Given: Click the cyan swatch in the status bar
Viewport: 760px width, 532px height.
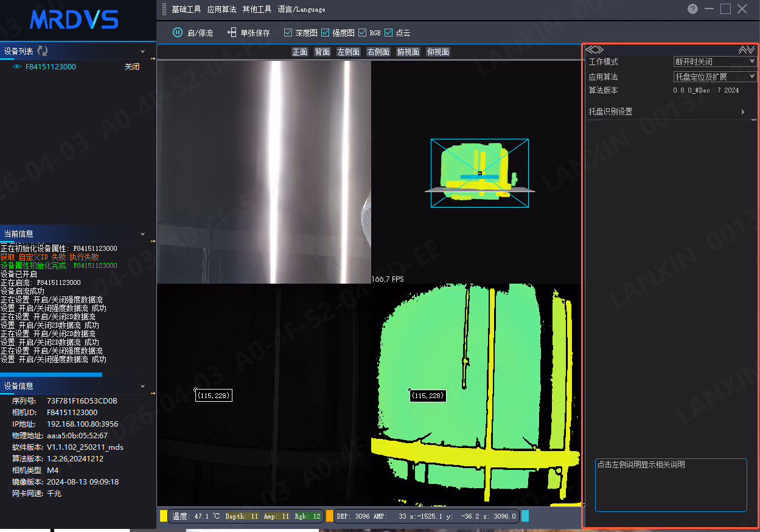Looking at the screenshot, I should pos(525,516).
